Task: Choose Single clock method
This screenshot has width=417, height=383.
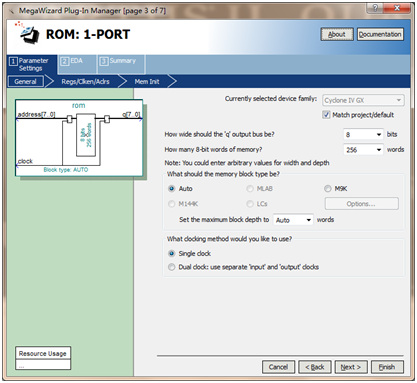Action: click(172, 254)
